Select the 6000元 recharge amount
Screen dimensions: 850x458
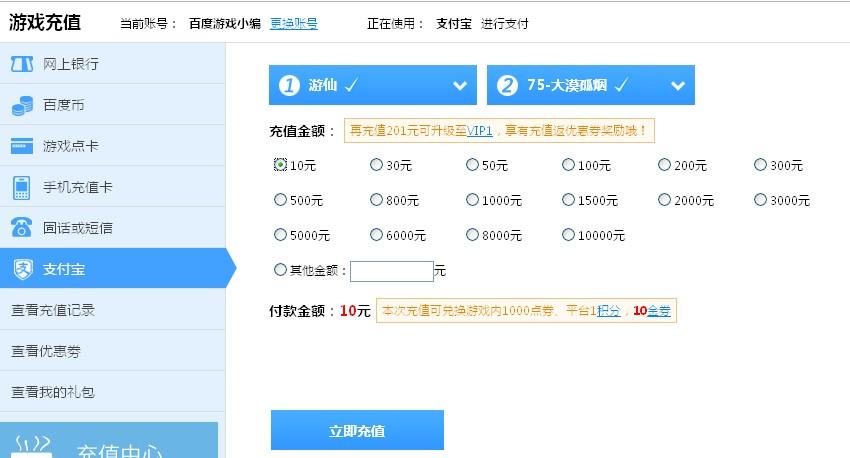tap(376, 234)
